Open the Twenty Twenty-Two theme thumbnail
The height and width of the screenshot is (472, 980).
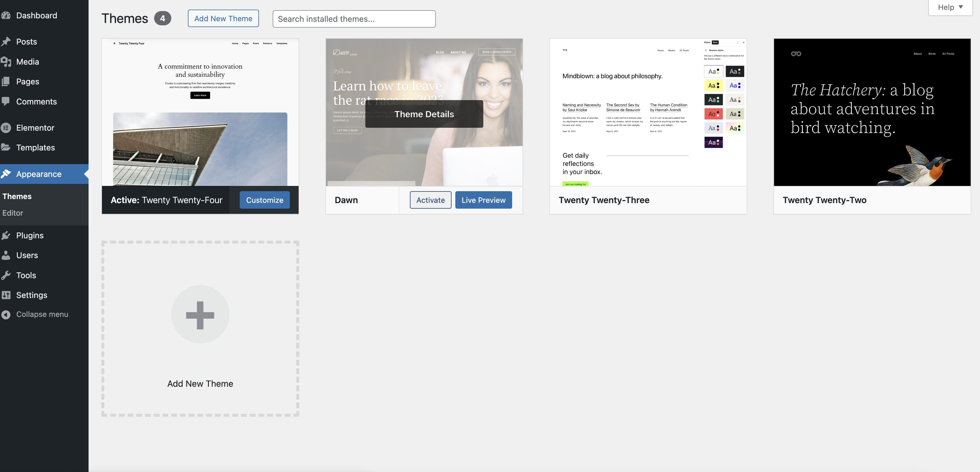(x=872, y=112)
